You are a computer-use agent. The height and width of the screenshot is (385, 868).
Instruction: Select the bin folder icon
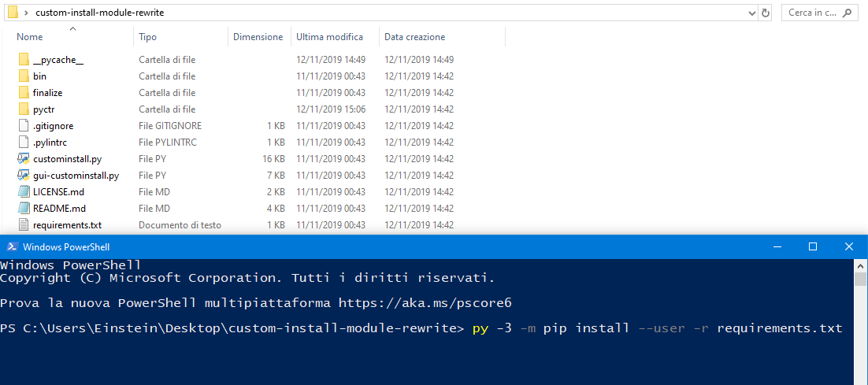click(24, 76)
